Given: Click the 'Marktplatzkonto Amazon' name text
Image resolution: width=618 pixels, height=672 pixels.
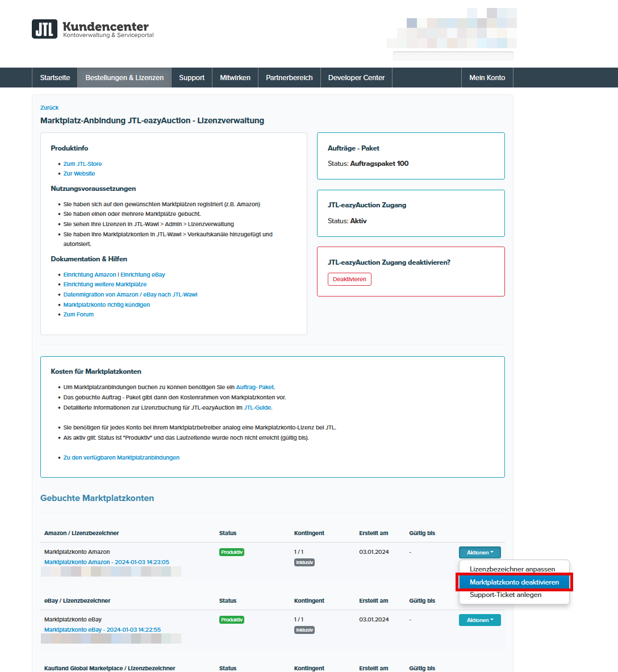Looking at the screenshot, I should [77, 552].
